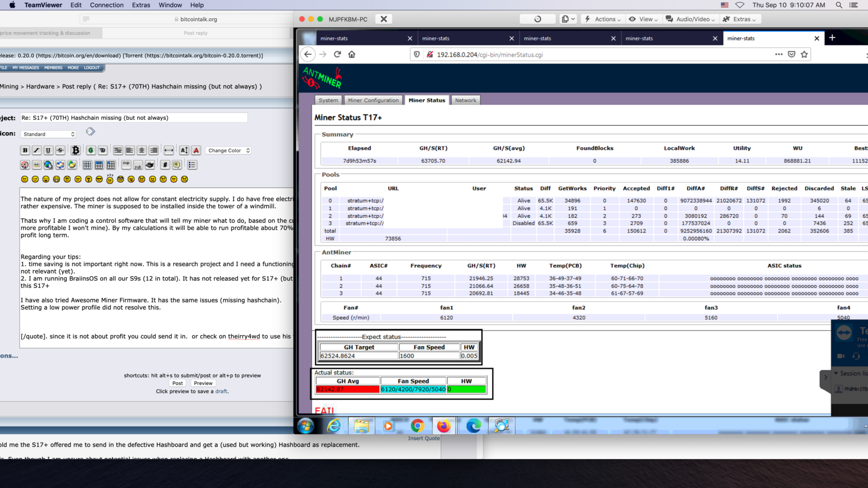Insert the Bitcoin BTC symbol
This screenshot has height=488, width=868.
75,150
